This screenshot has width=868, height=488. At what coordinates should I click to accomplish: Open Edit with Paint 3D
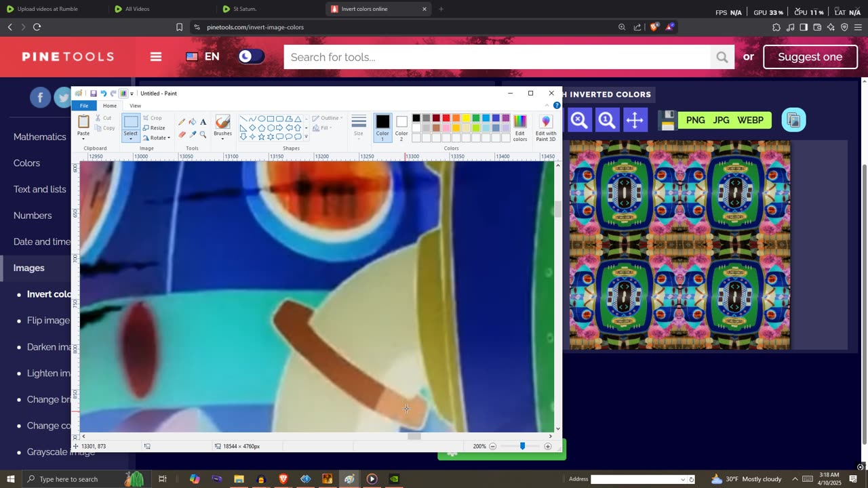pyautogui.click(x=546, y=127)
